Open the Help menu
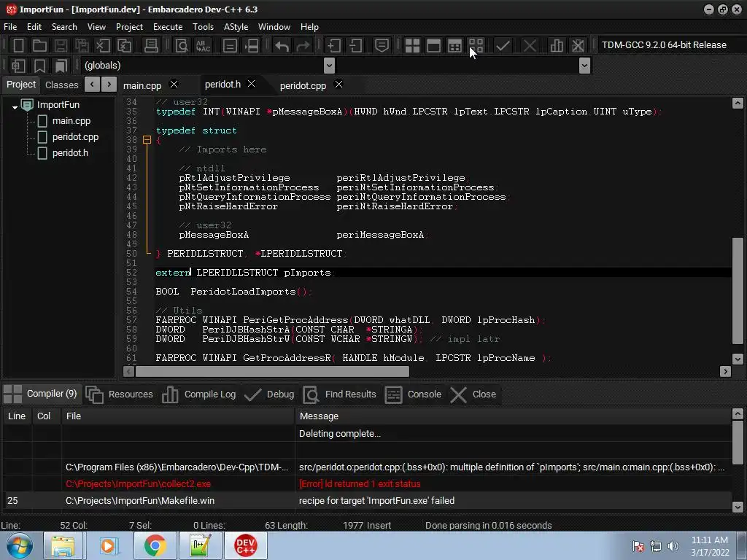This screenshot has height=560, width=747. (309, 27)
